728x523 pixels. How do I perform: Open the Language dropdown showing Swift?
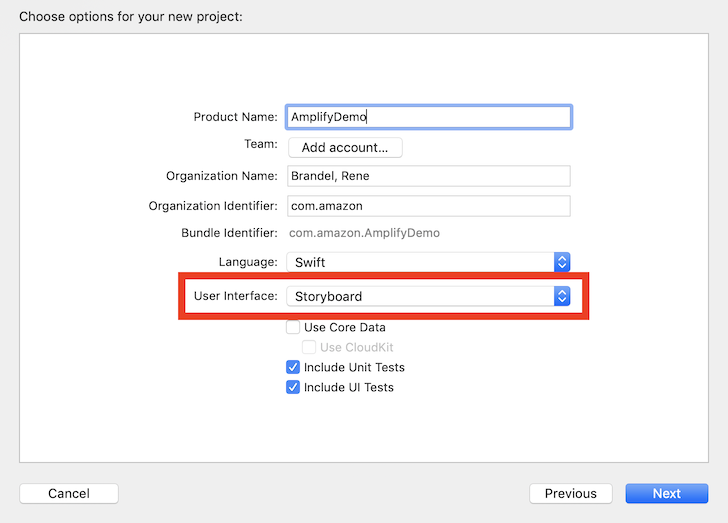click(x=428, y=262)
